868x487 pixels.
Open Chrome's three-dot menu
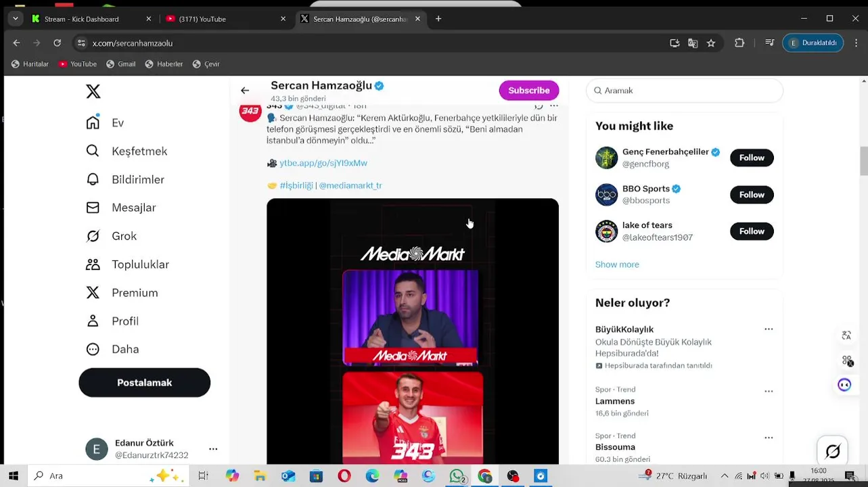(856, 43)
